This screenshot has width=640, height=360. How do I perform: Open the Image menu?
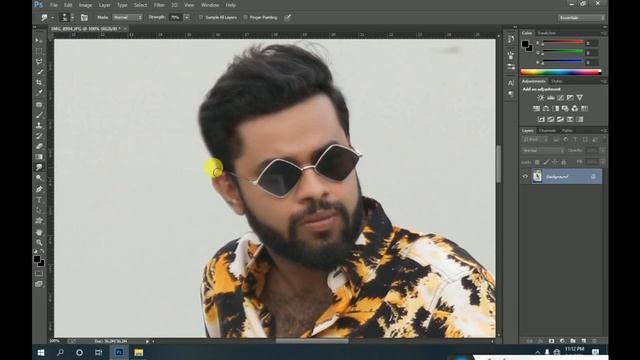85,5
